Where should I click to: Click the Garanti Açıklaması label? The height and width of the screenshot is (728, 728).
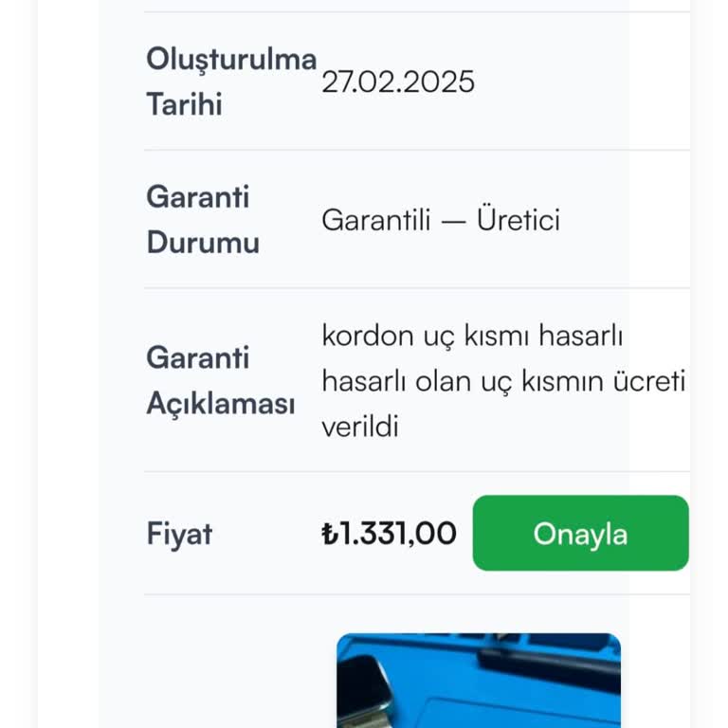tap(220, 381)
